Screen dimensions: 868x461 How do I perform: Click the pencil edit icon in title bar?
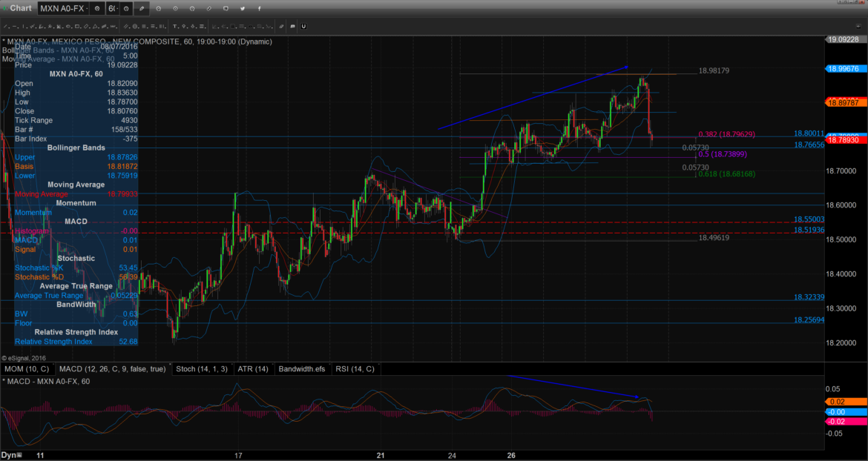pyautogui.click(x=142, y=8)
